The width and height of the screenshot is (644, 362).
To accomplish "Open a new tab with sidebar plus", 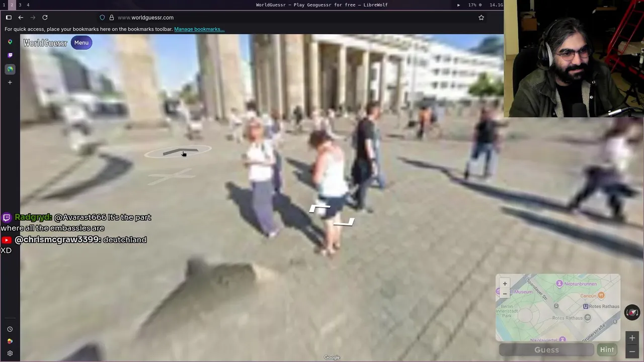I will pyautogui.click(x=10, y=82).
